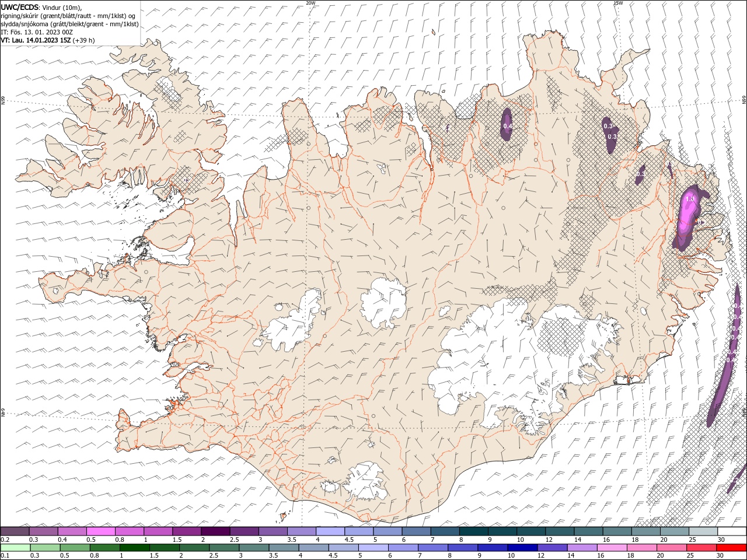Click the 'IT: Fös. 13. 01. 2023 00Z' line
Screen dimensions: 747x560
[x=37, y=32]
